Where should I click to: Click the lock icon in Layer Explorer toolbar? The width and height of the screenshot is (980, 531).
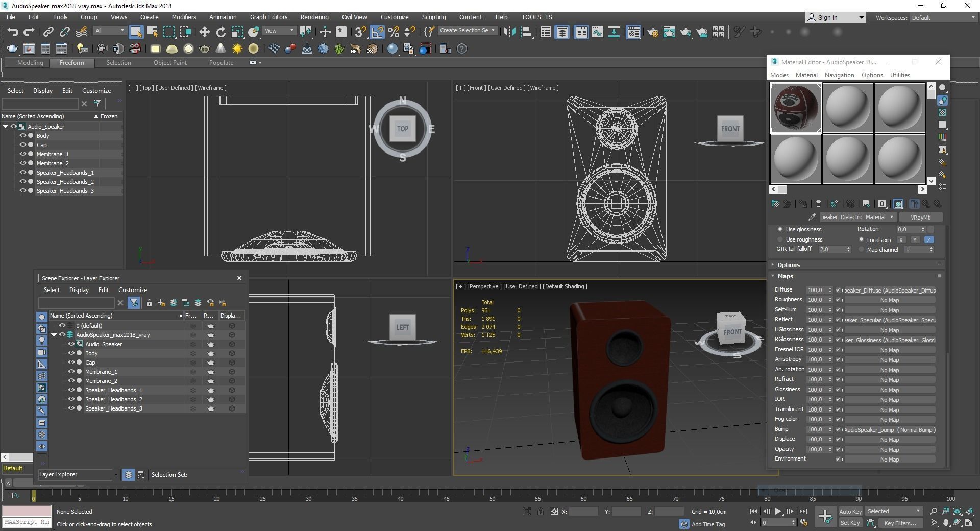pyautogui.click(x=149, y=303)
